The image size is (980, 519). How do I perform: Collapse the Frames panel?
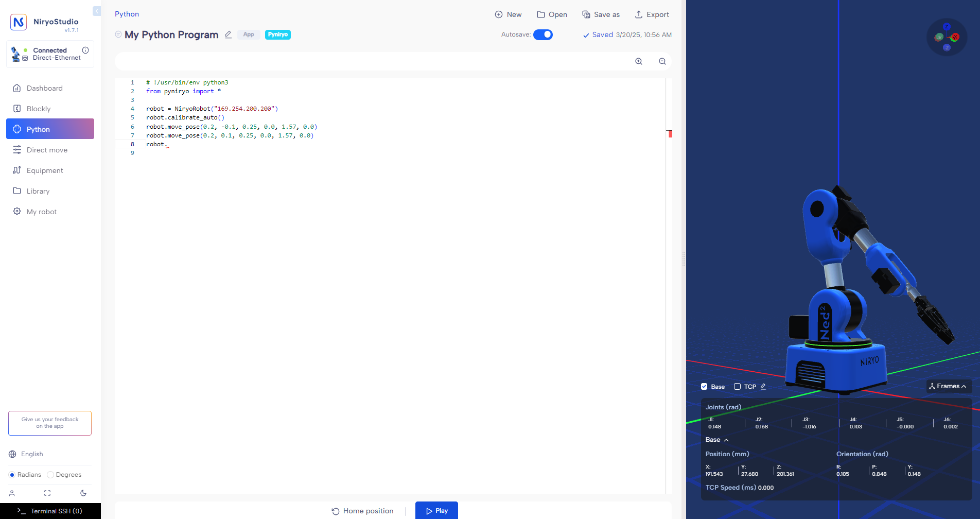point(949,386)
